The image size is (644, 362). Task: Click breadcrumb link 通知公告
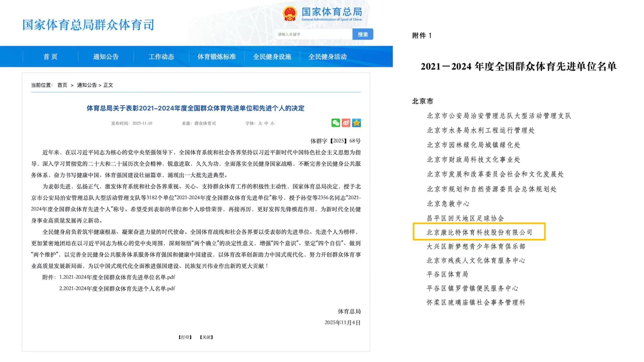pos(87,85)
